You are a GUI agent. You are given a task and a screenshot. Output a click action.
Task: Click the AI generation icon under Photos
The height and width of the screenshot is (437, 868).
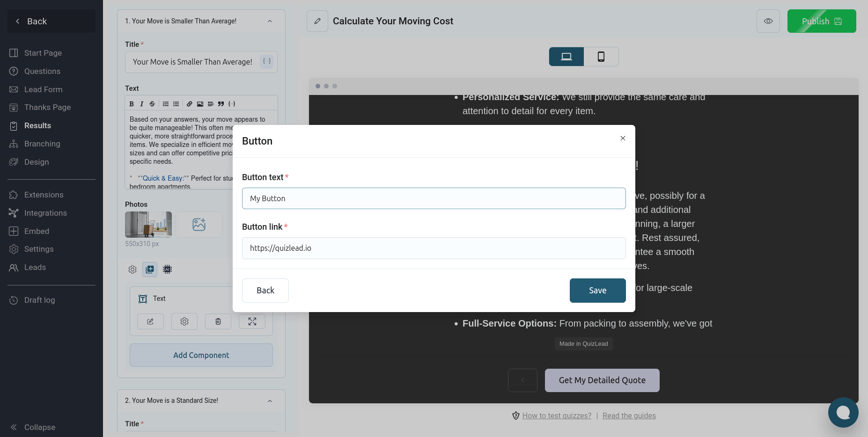pos(167,269)
